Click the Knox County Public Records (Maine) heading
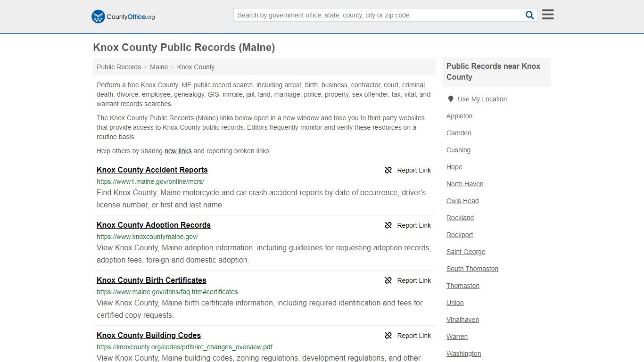Viewport: 644px width, 362px height. click(184, 48)
